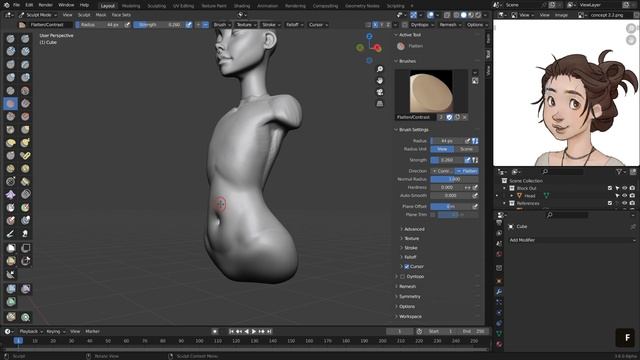Expand the Workspace panel in the sidebar
Screen dimensions: 640x360
click(410, 317)
